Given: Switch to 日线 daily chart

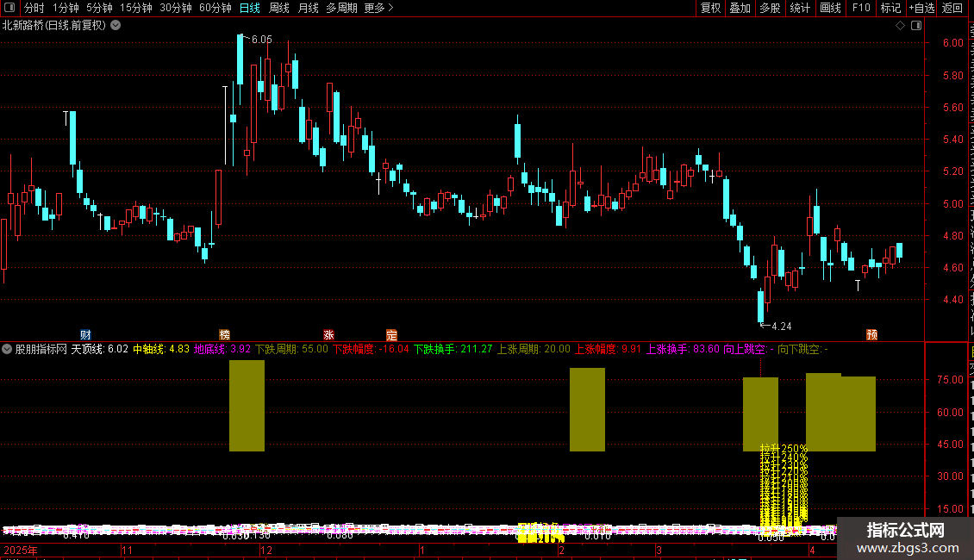Looking at the screenshot, I should (x=250, y=8).
